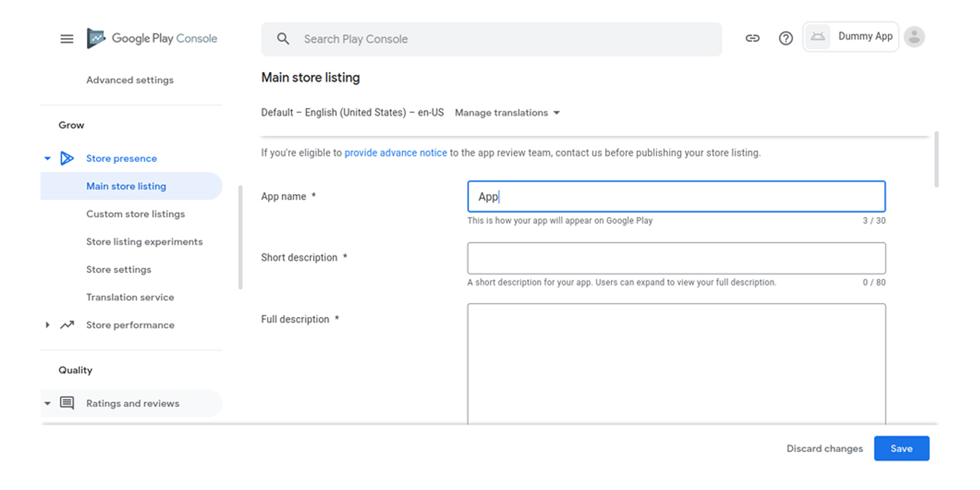Viewport: 980px width, 490px height.
Task: Open the help question mark icon
Action: click(786, 39)
